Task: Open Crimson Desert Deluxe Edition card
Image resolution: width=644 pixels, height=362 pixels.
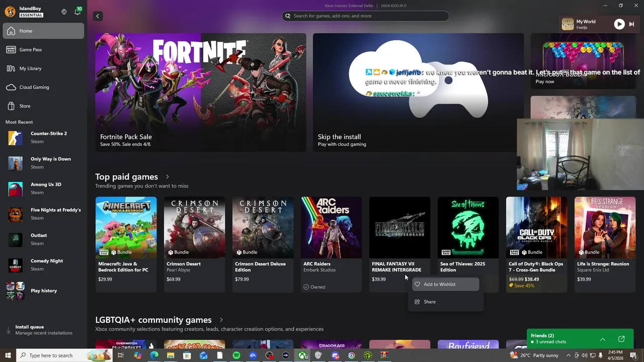Action: pos(263,244)
